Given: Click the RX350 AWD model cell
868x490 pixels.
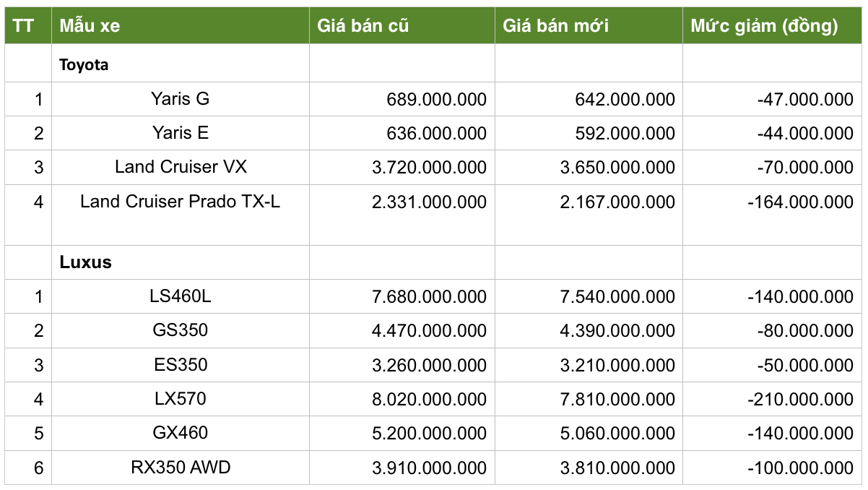Looking at the screenshot, I should point(181,468).
